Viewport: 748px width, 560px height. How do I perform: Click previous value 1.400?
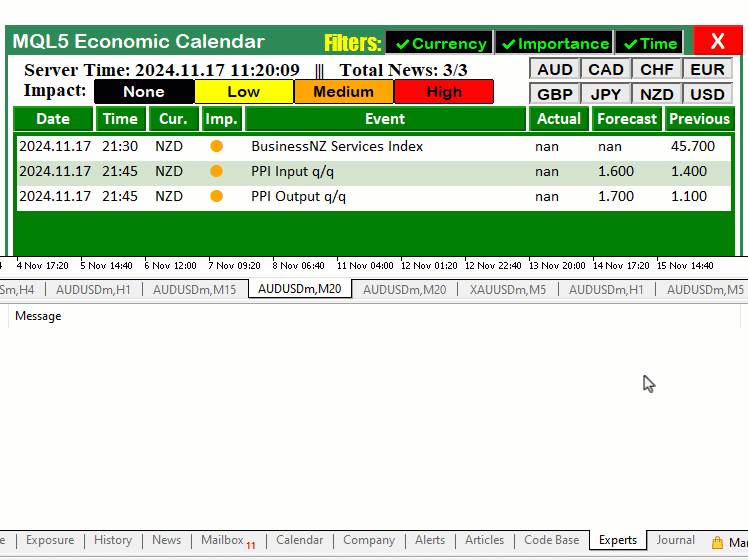coord(689,171)
